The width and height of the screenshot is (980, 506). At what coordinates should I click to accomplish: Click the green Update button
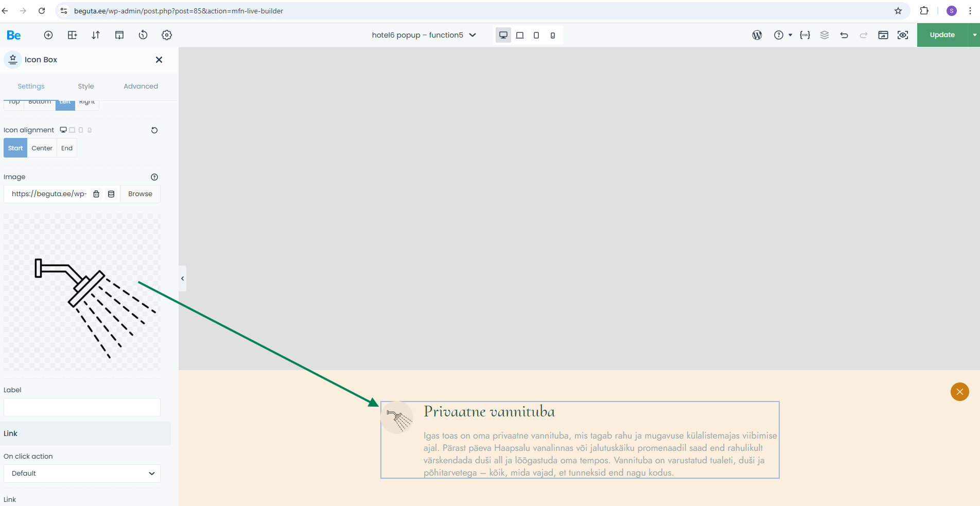point(942,35)
